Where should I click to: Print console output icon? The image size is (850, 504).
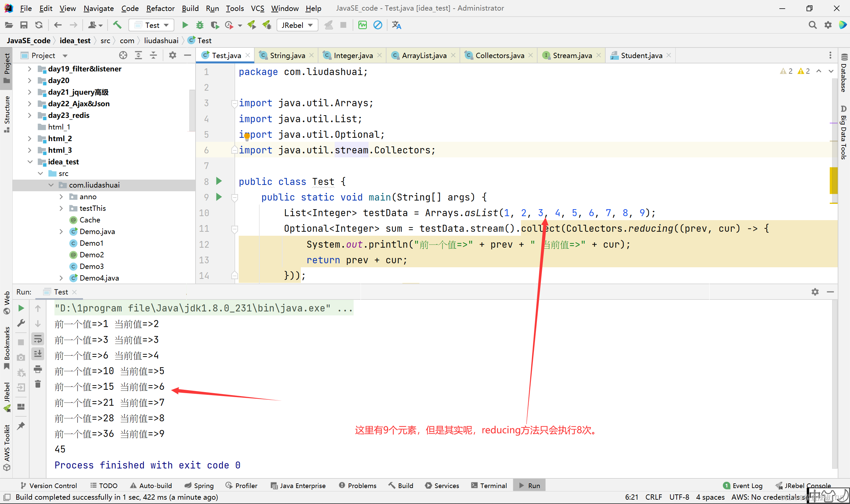coord(38,369)
